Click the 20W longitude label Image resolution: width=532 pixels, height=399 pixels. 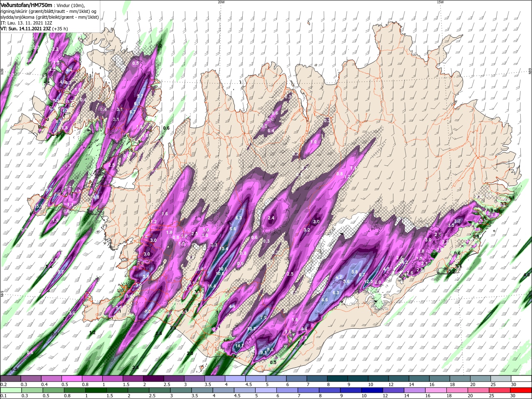click(221, 2)
